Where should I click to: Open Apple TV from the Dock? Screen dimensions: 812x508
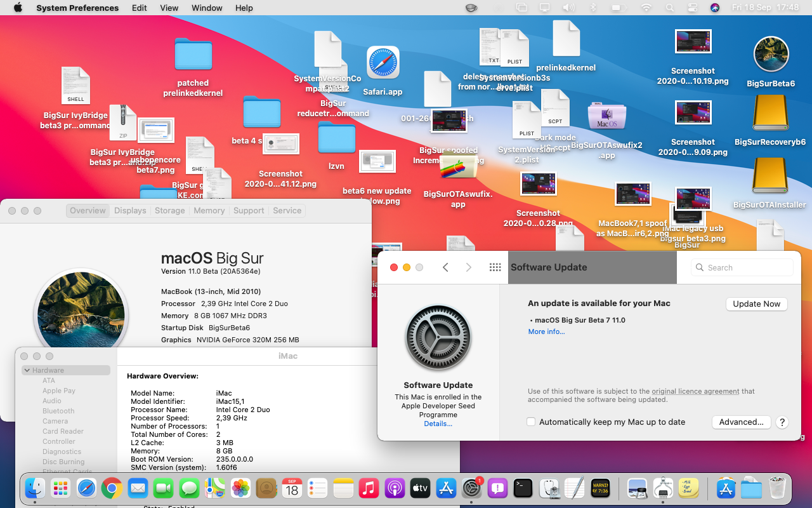(x=420, y=488)
